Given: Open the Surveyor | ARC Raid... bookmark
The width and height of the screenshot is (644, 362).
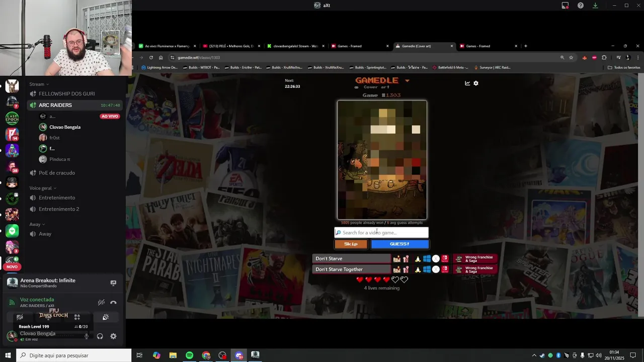Looking at the screenshot, I should tap(492, 67).
